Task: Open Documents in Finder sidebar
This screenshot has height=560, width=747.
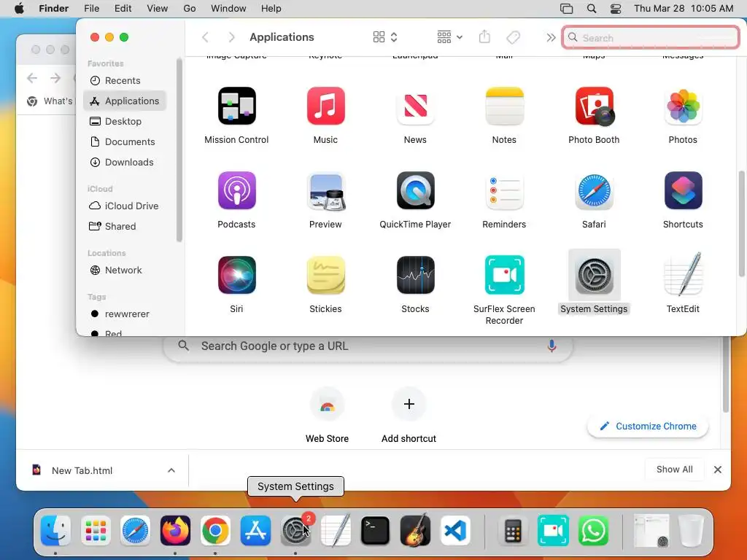Action: pos(125,142)
